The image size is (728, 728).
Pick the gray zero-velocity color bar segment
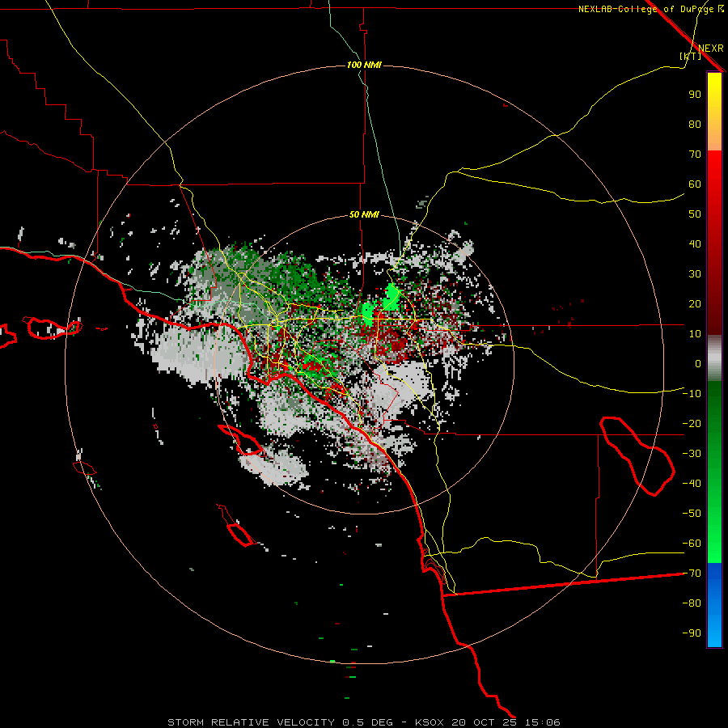click(714, 358)
